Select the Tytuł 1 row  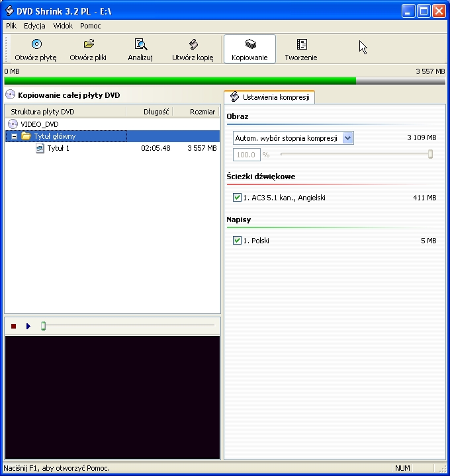click(112, 148)
